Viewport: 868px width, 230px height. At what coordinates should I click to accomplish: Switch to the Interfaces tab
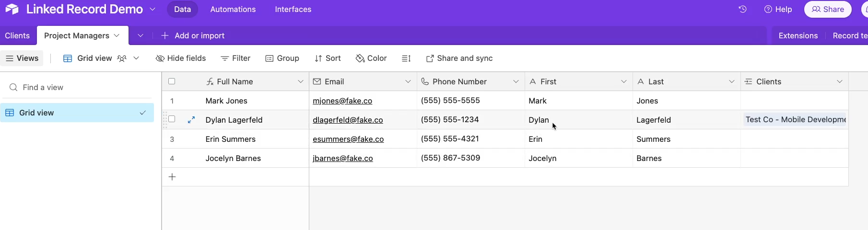(x=293, y=9)
